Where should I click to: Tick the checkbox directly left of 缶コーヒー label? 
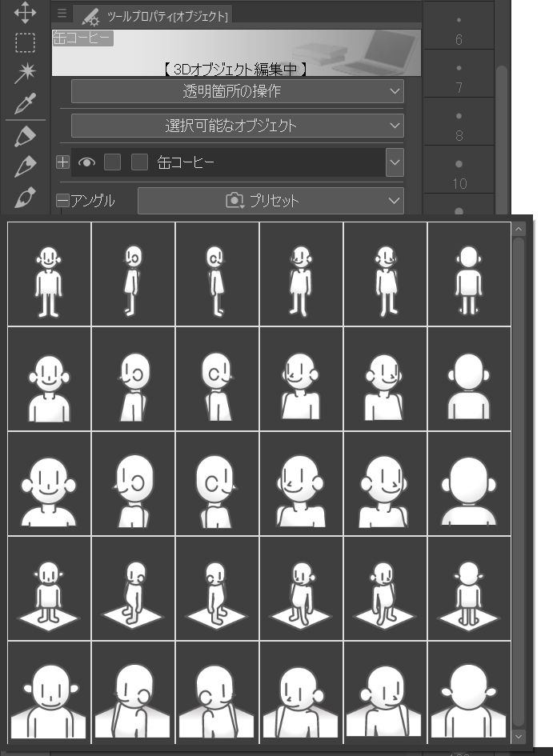139,162
